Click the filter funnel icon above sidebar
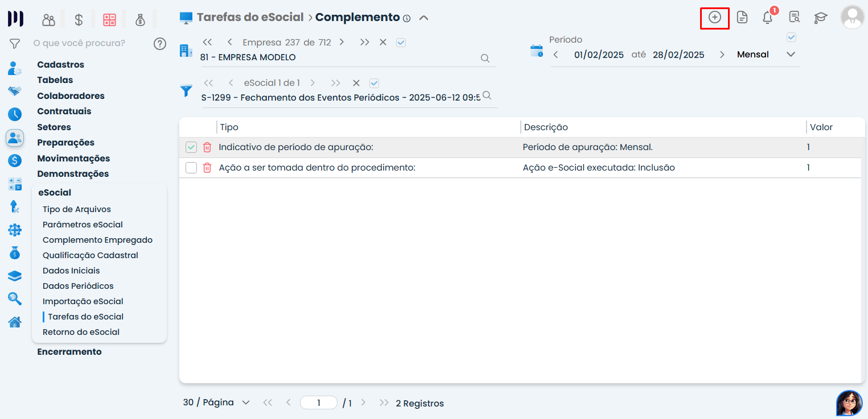Screen dimensions: 868x419 coord(15,43)
